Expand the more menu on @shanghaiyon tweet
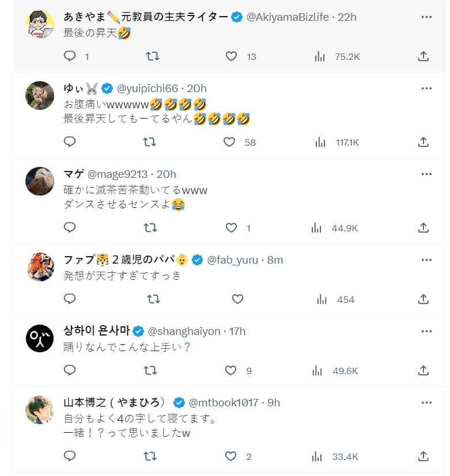This screenshot has width=450, height=476. 426,331
